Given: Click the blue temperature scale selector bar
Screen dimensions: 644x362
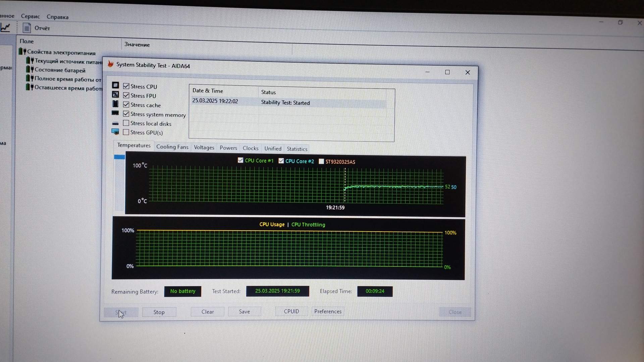Looking at the screenshot, I should click(x=119, y=157).
